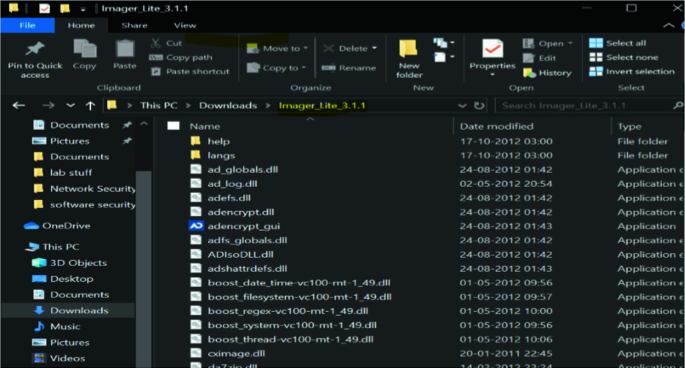
Task: Open the File menu tab
Action: (27, 25)
